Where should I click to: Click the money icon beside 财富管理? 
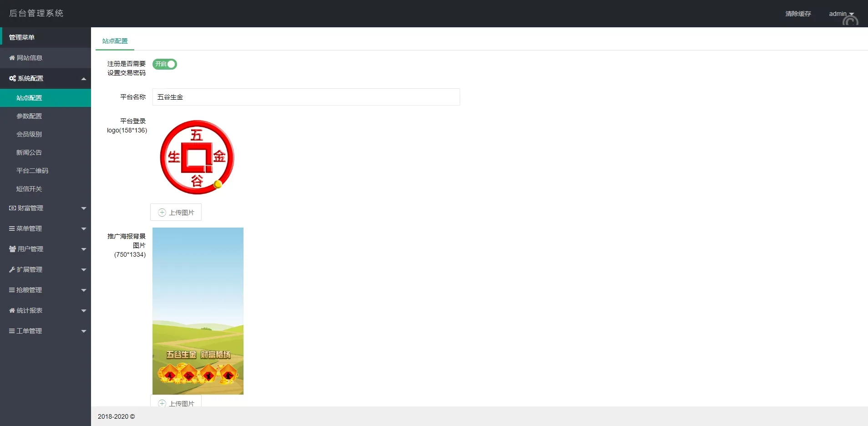(x=12, y=208)
